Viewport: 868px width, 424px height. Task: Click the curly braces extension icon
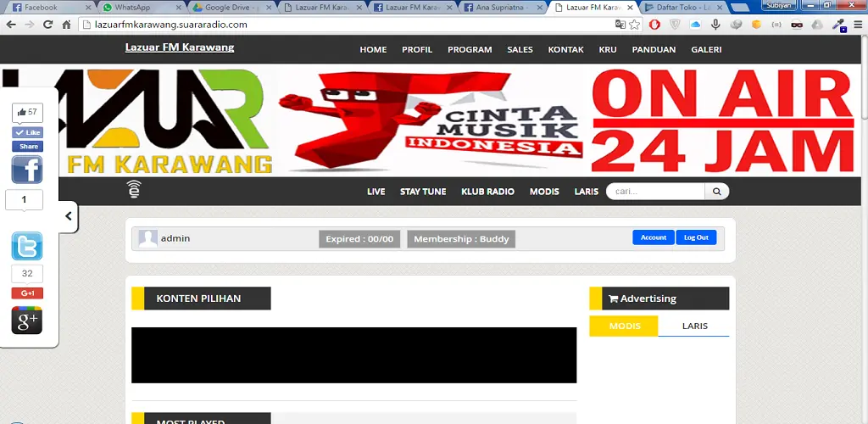click(x=776, y=25)
